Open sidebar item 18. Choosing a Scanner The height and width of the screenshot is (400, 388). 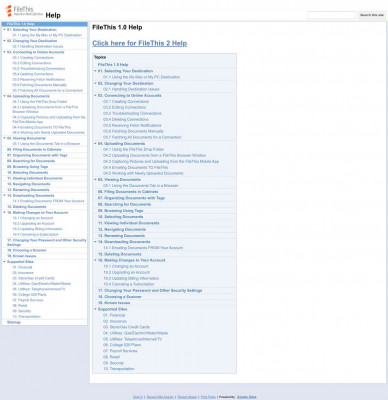[x=27, y=250]
